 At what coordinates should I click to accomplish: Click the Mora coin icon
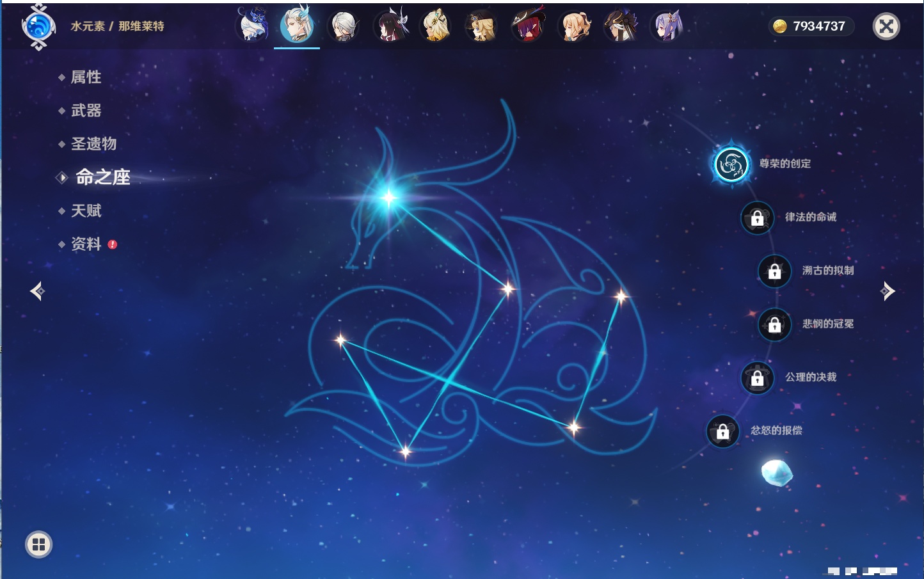tap(779, 26)
